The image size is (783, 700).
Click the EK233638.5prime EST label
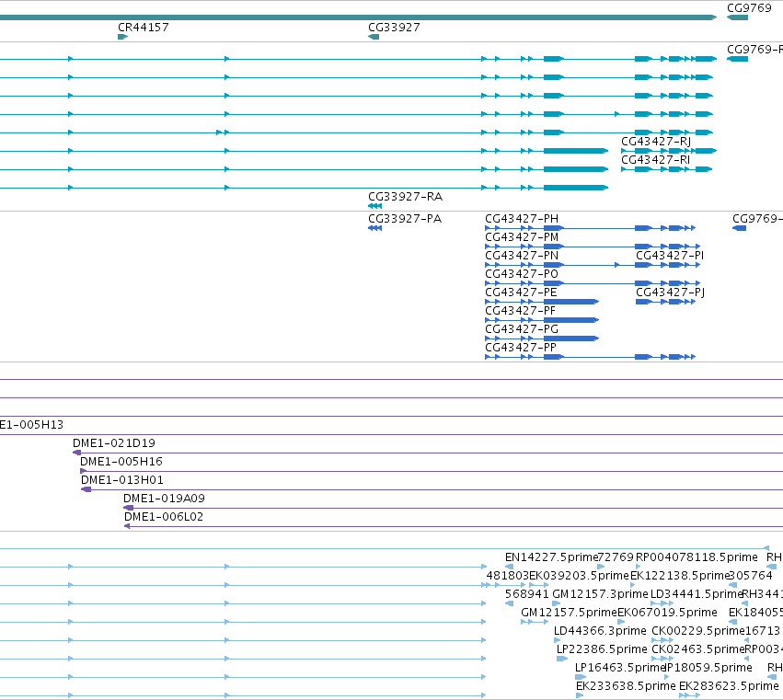point(626,686)
